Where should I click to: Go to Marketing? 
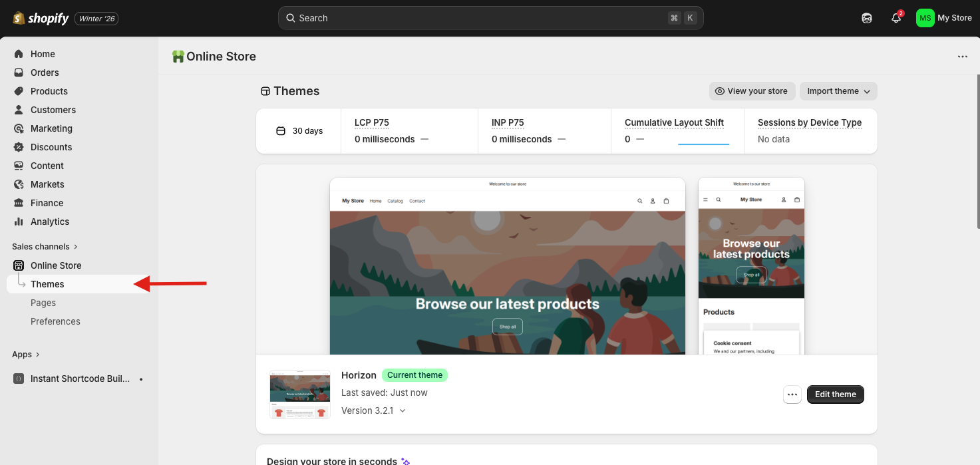coord(51,128)
